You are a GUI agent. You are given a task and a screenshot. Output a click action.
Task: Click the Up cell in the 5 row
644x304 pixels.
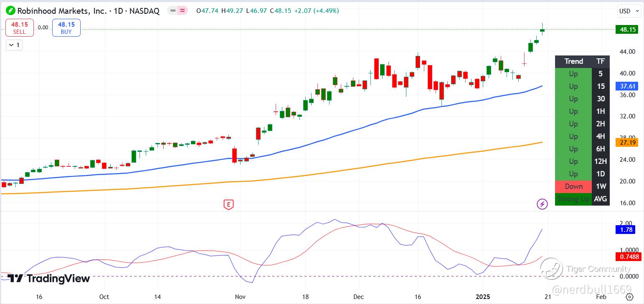pos(573,74)
